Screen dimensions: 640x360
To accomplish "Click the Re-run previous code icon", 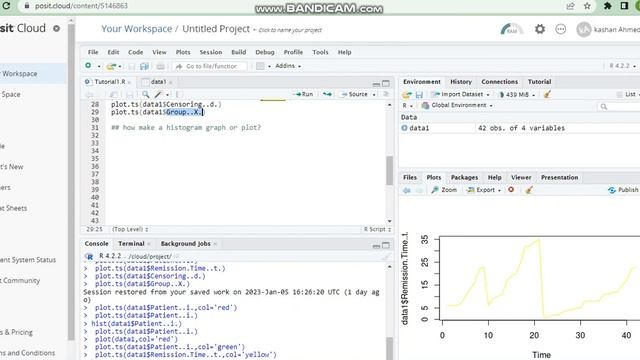I will pyautogui.click(x=327, y=94).
